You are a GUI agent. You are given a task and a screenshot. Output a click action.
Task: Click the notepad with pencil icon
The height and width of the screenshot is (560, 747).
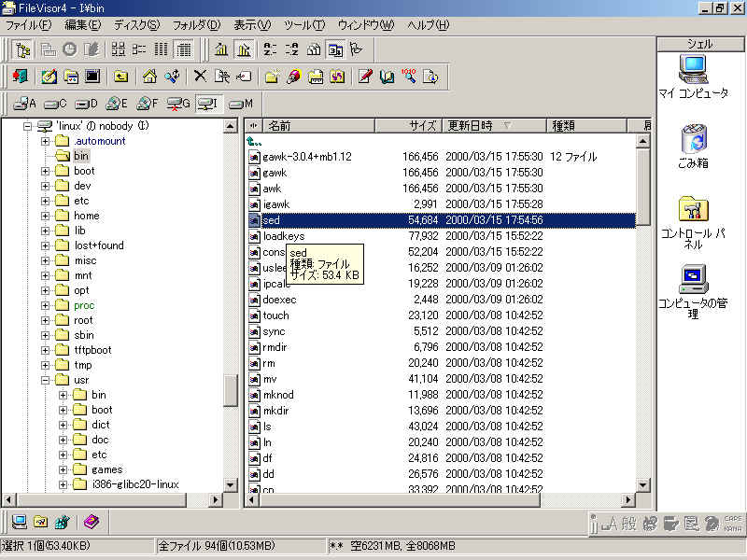(x=49, y=77)
